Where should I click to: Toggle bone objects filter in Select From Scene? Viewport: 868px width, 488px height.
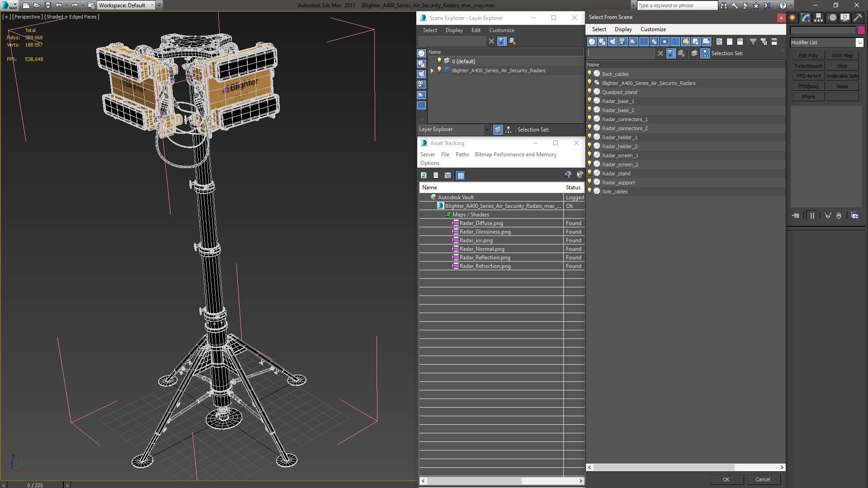tap(675, 42)
